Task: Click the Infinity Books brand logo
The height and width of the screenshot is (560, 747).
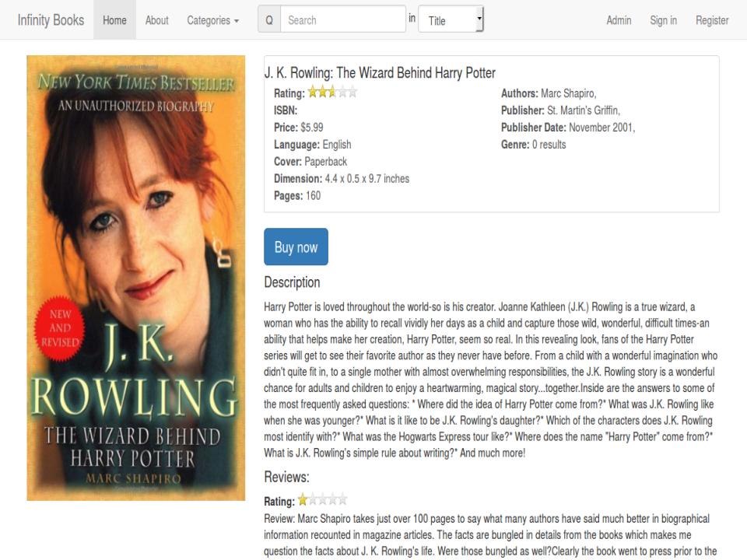Action: click(x=51, y=20)
